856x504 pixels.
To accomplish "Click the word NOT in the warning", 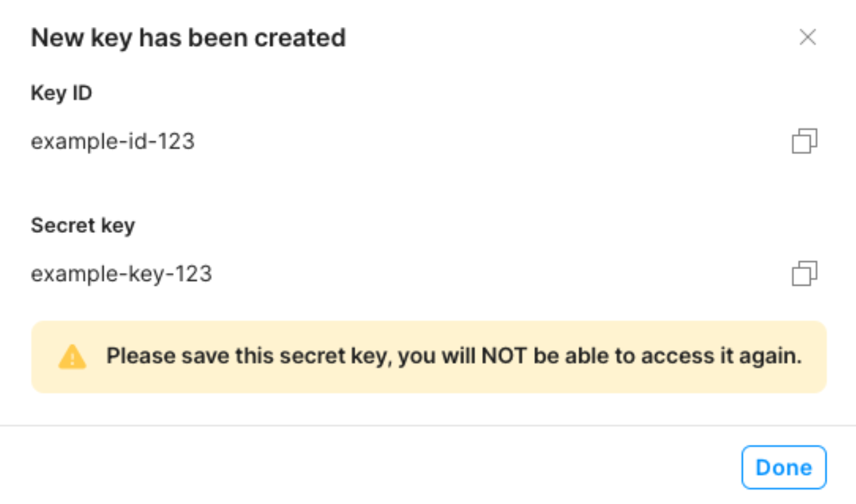I will click(503, 357).
